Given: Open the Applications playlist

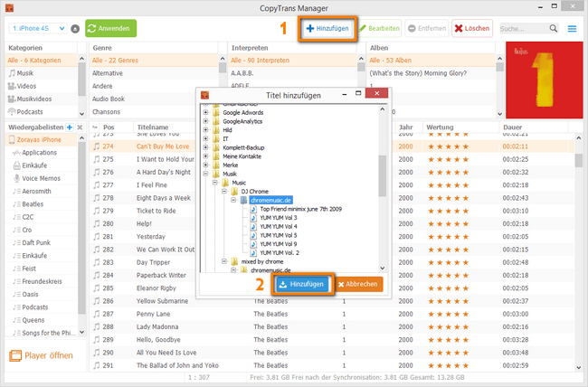Looking at the screenshot, I should pyautogui.click(x=42, y=153).
